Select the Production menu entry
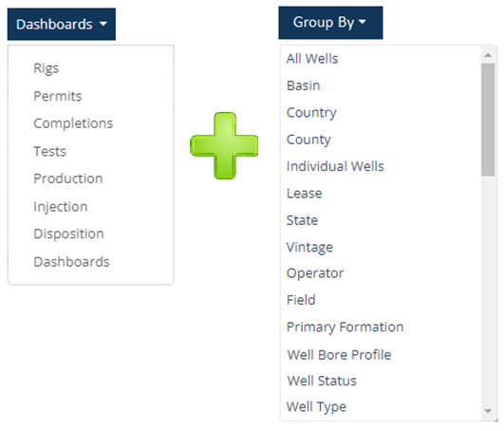This screenshot has height=431, width=504. click(68, 178)
